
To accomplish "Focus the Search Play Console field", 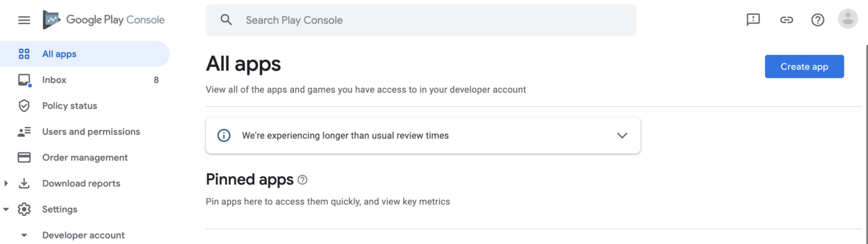I will [x=421, y=20].
